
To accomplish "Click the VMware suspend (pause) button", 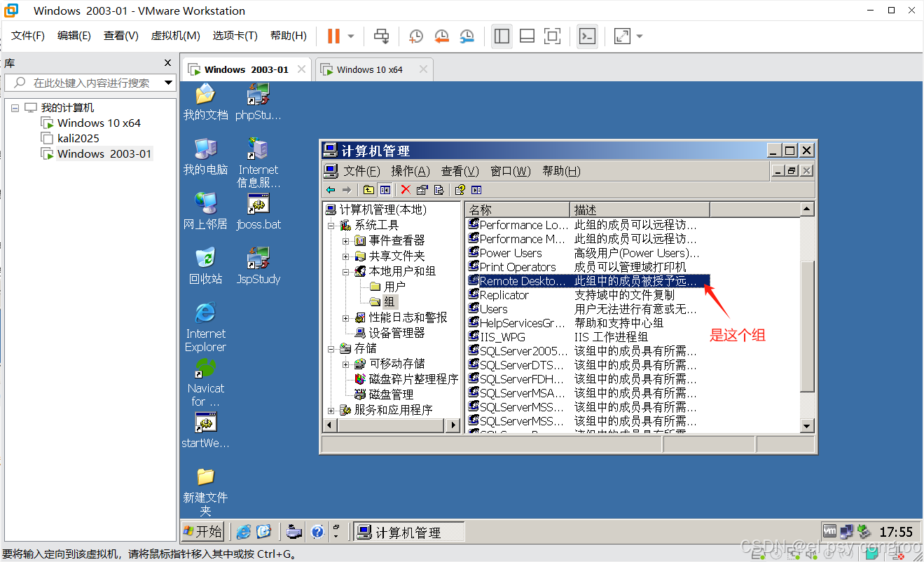I will pyautogui.click(x=333, y=36).
